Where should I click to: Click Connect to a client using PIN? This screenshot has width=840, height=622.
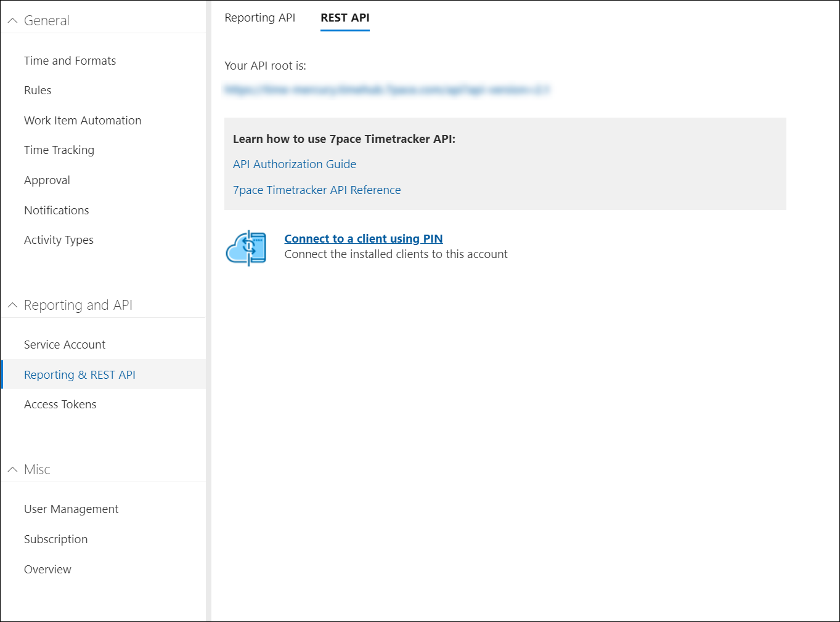click(364, 238)
